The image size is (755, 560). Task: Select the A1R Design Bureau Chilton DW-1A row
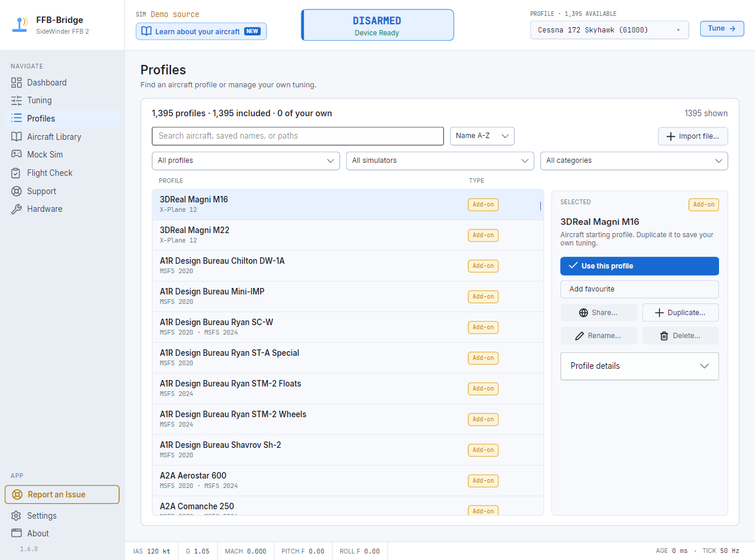348,266
